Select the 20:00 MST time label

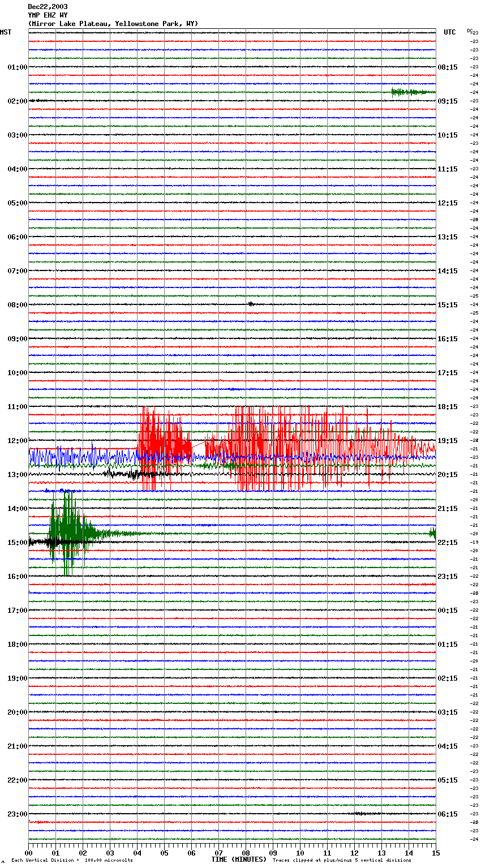pos(18,712)
